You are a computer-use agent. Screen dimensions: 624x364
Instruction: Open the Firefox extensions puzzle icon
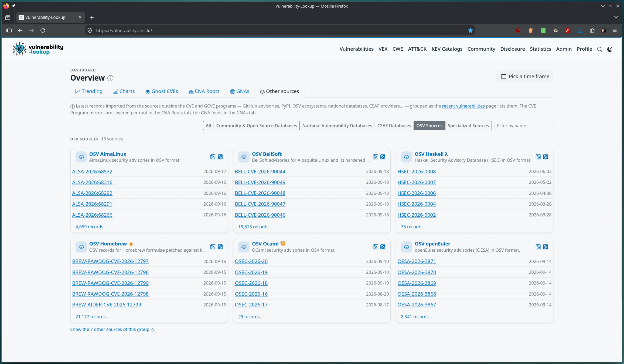pos(592,30)
